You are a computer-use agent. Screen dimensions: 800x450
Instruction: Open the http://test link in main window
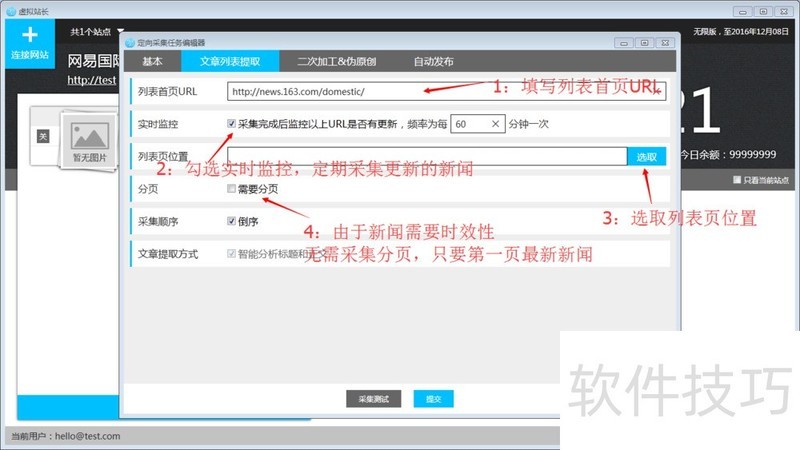tap(92, 80)
